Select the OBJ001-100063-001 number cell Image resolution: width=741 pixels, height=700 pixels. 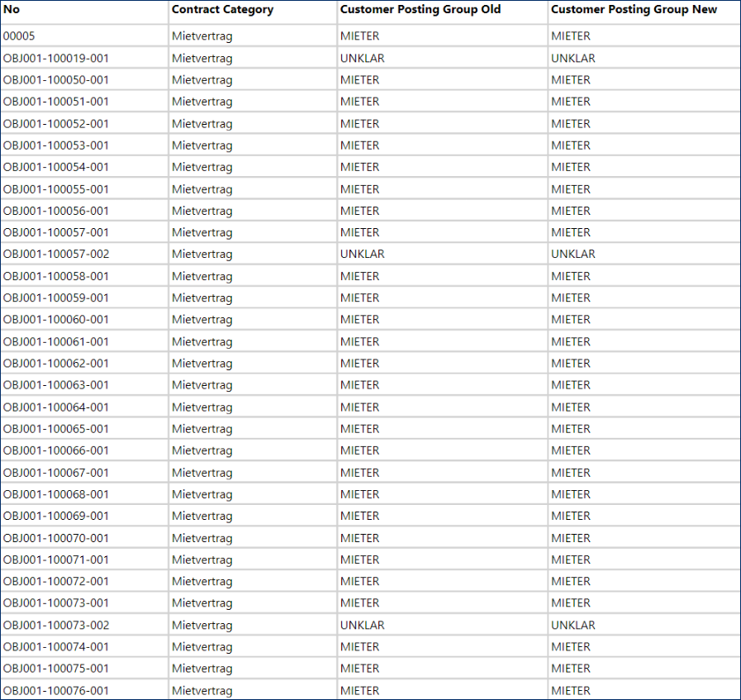click(56, 385)
